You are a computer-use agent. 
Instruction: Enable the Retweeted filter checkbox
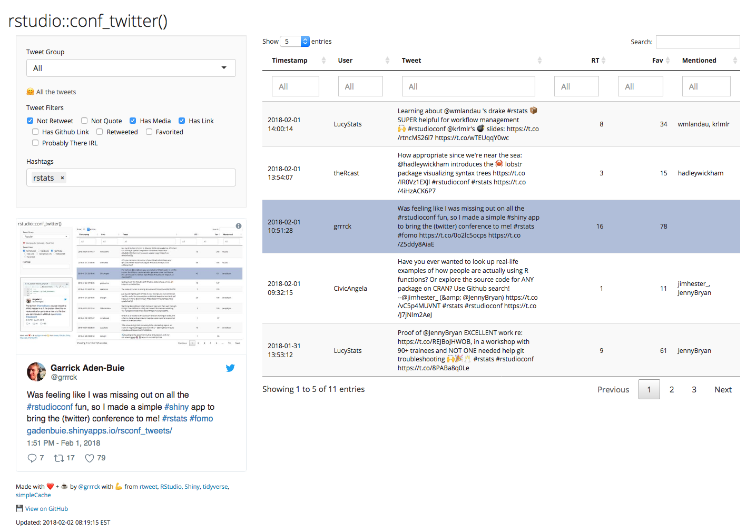click(x=100, y=132)
